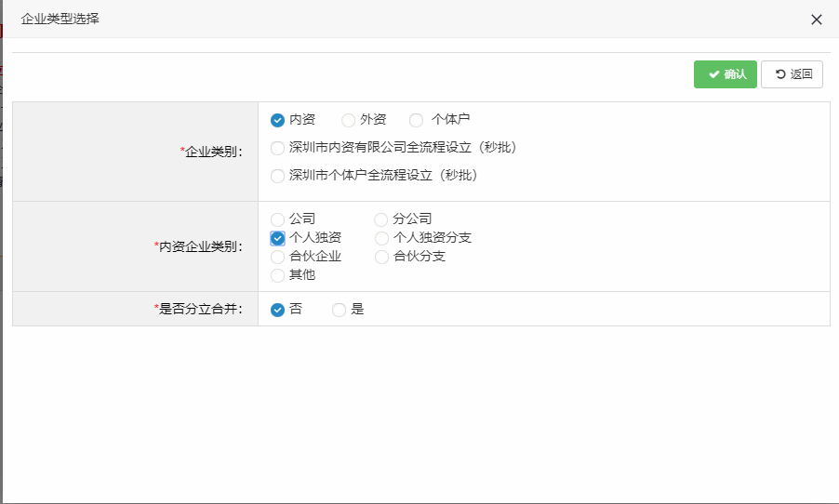Set 是否分立合并 to 是

tap(339, 310)
